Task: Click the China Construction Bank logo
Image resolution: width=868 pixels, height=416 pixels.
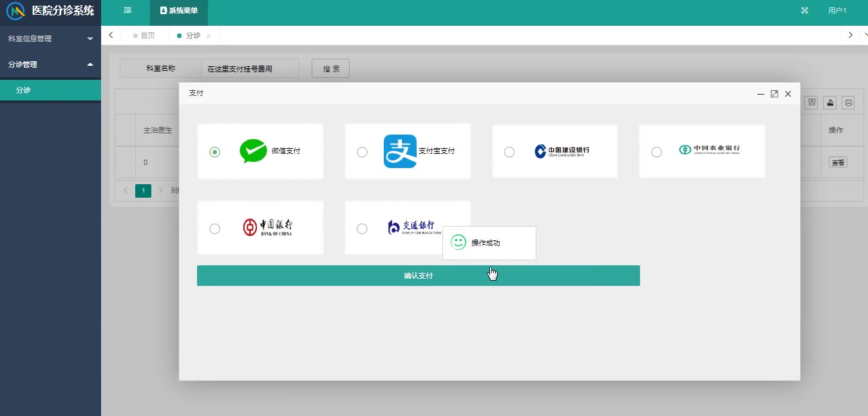Action: [561, 151]
